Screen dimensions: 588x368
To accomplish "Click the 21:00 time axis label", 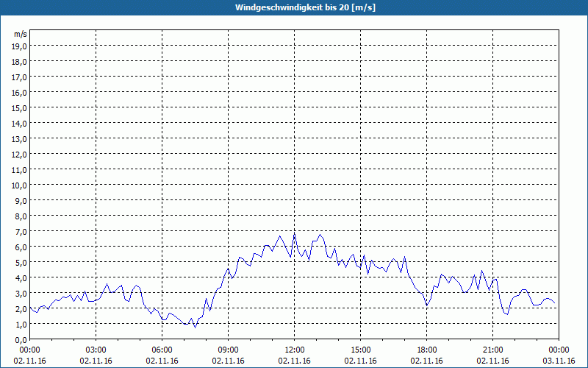I will point(492,350).
